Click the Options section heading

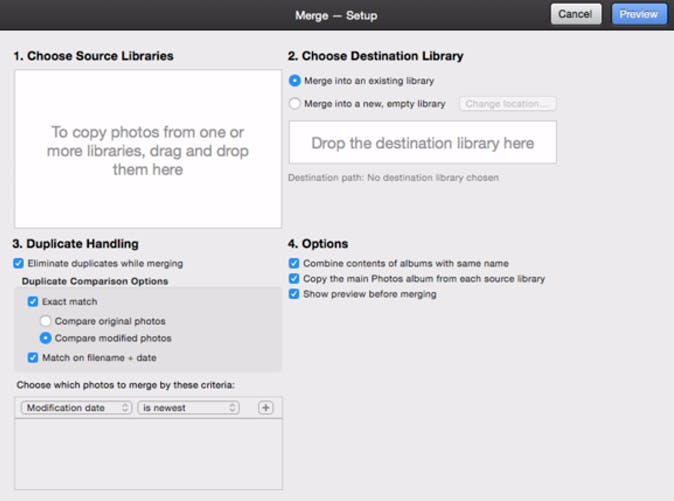coord(318,244)
